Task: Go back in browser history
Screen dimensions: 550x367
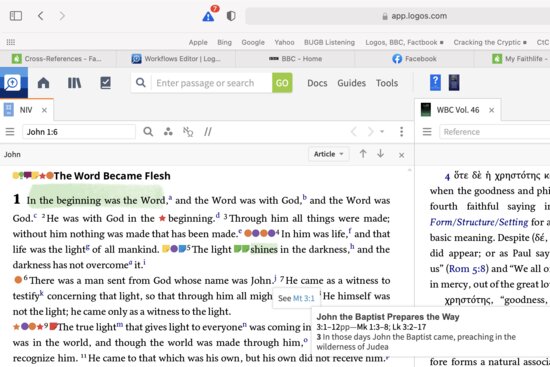Action: point(41,16)
